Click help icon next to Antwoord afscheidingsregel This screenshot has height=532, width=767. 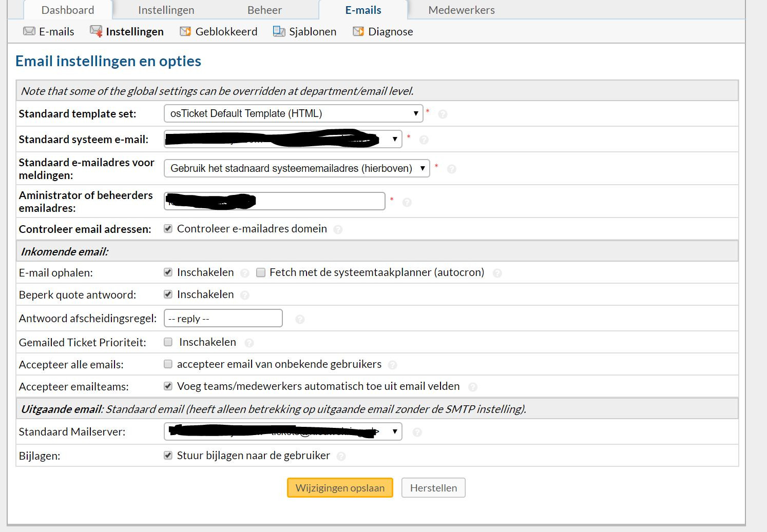coord(300,320)
